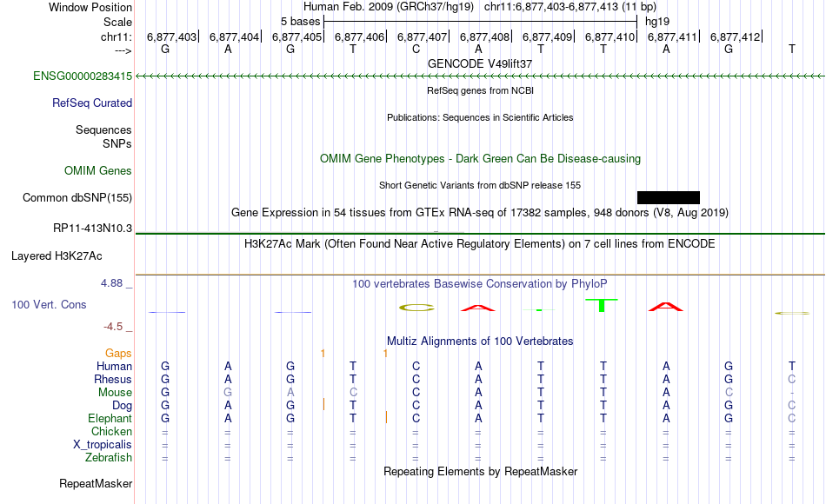Click the Chicken species row label

pyautogui.click(x=111, y=431)
